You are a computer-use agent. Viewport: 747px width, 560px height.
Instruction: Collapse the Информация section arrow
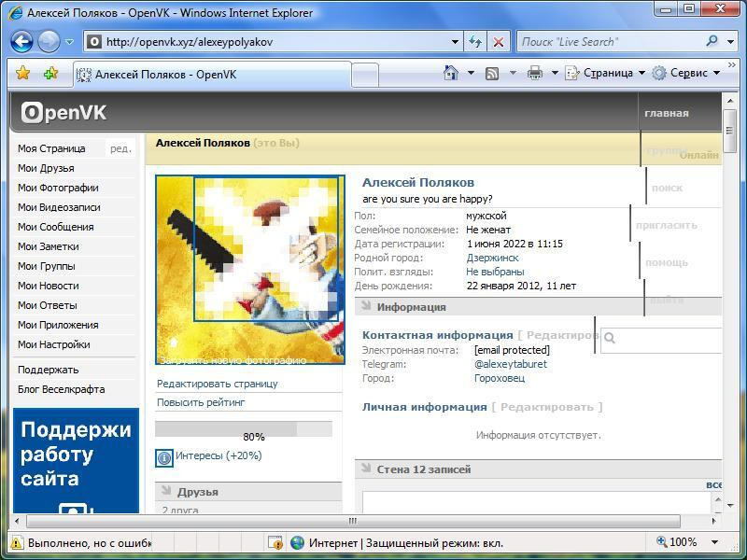click(x=366, y=305)
